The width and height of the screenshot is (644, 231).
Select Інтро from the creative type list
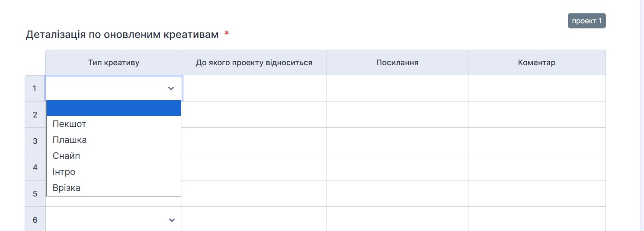tap(64, 172)
